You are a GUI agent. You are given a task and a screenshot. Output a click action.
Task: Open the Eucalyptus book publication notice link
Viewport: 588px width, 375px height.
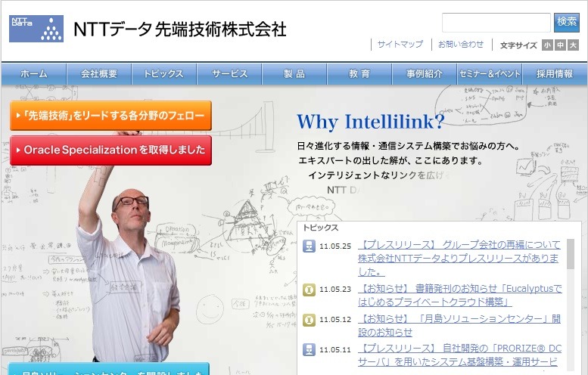pos(460,295)
